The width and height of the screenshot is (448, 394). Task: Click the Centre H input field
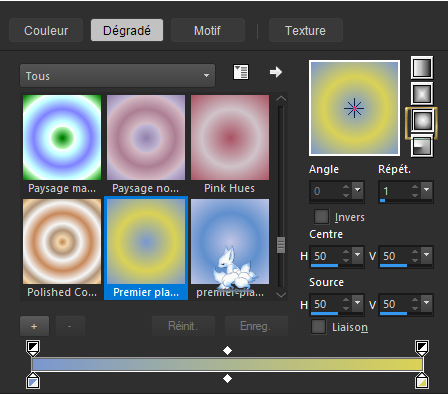326,256
